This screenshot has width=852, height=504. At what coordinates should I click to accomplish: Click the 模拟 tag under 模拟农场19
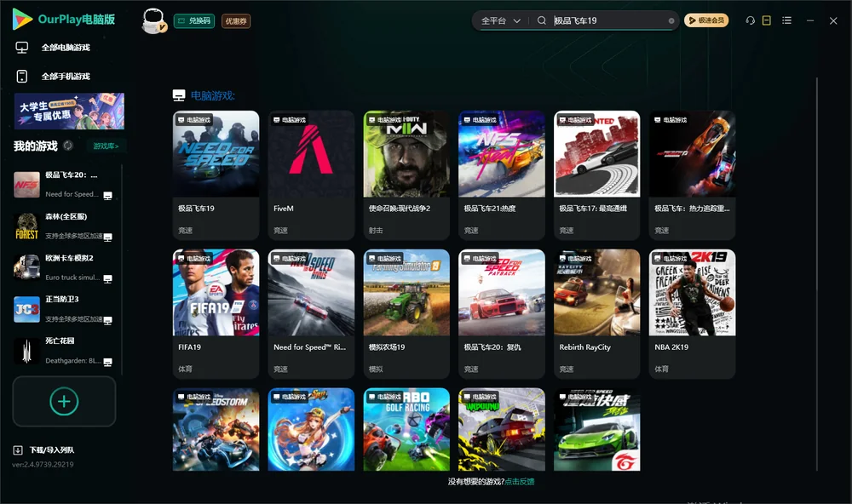point(376,369)
